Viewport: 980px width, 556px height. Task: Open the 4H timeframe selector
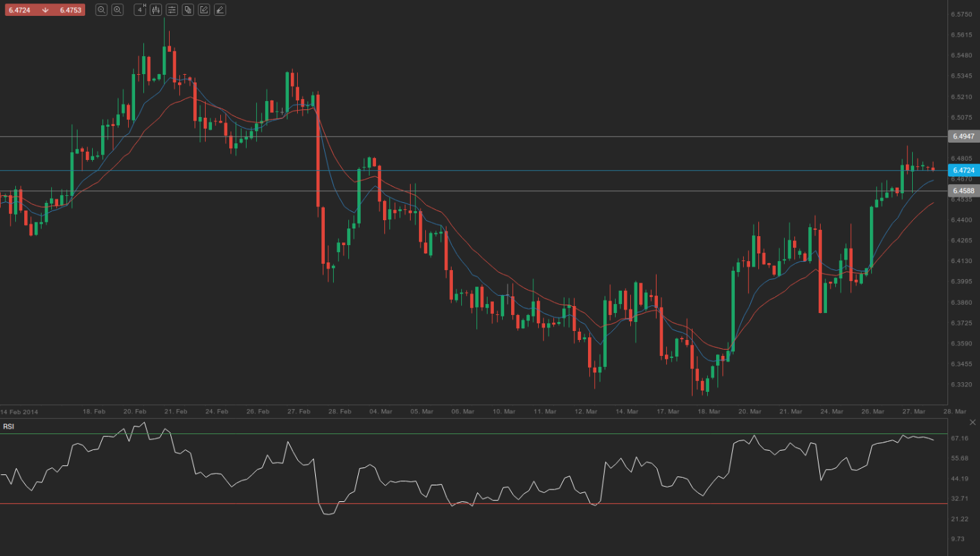coord(140,10)
